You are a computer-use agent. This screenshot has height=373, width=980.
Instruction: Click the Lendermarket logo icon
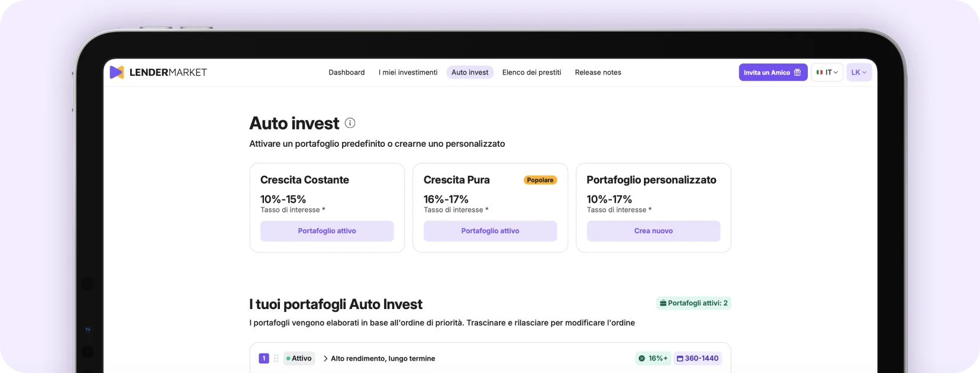117,72
